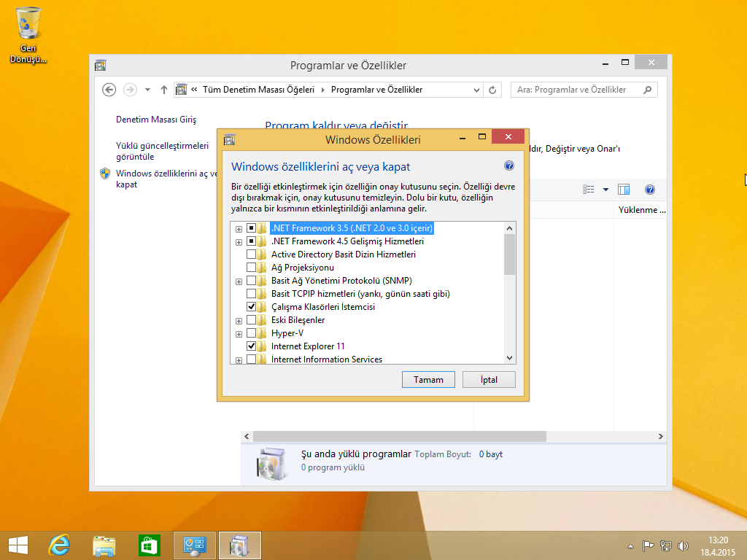Enable Basit Ağ Yönetimi Protokolü (SNMP)
This screenshot has height=560, width=747.
coord(251,281)
